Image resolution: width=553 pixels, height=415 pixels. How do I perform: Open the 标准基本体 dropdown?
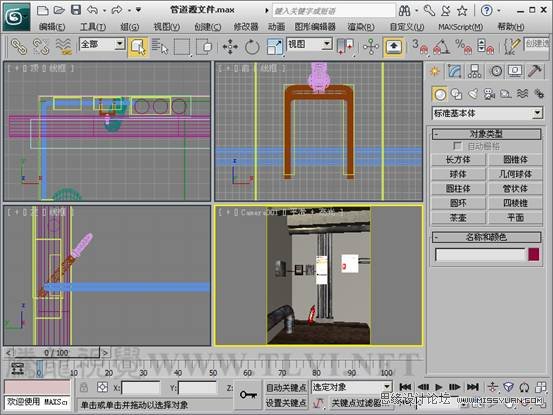pos(487,113)
